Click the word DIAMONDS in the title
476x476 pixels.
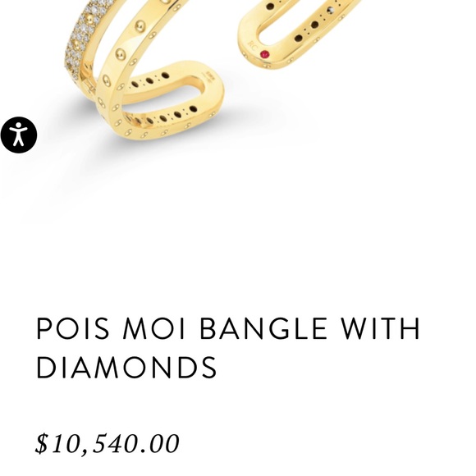pos(127,368)
